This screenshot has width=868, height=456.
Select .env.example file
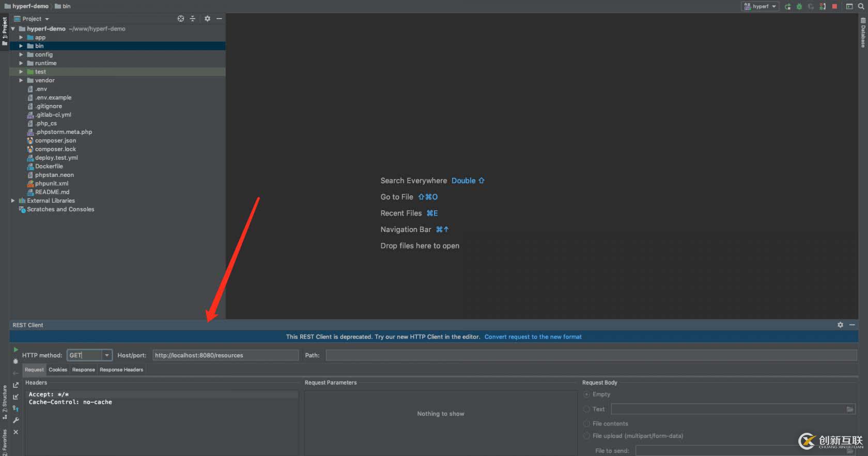pos(53,98)
